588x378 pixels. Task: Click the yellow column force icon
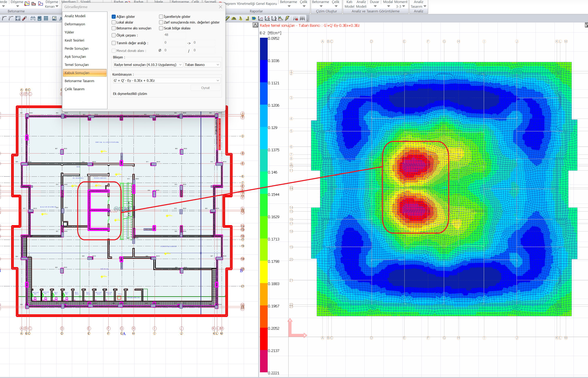point(241,18)
